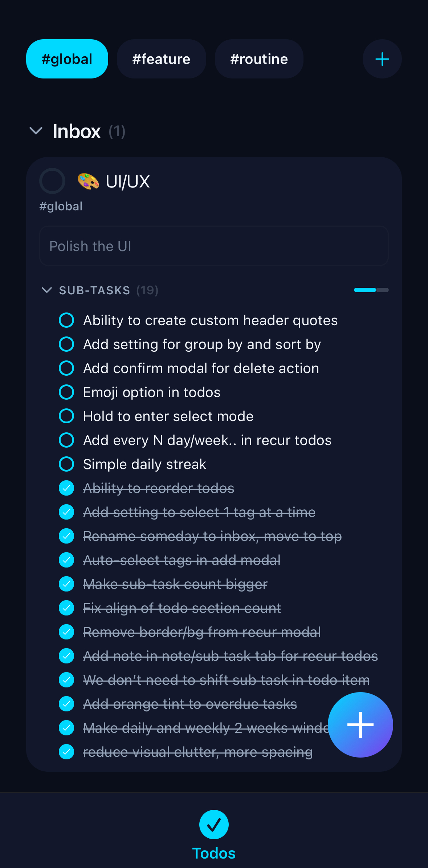Viewport: 428px width, 868px height.
Task: Select the #feature tag filter
Action: 161,59
